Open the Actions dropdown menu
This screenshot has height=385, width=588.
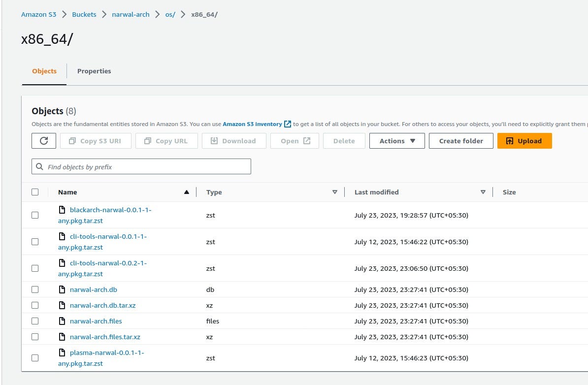point(397,141)
